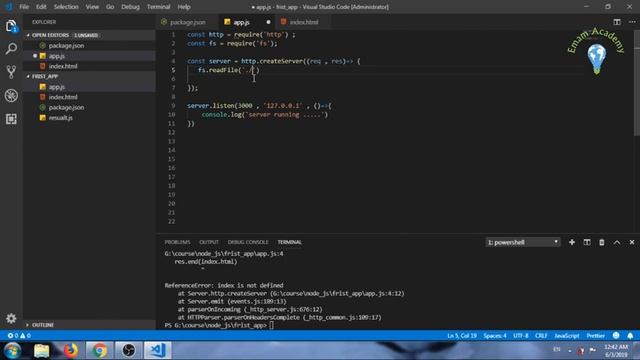Click the editor vertical scrollbar
This screenshot has width=640, height=360.
click(637, 84)
